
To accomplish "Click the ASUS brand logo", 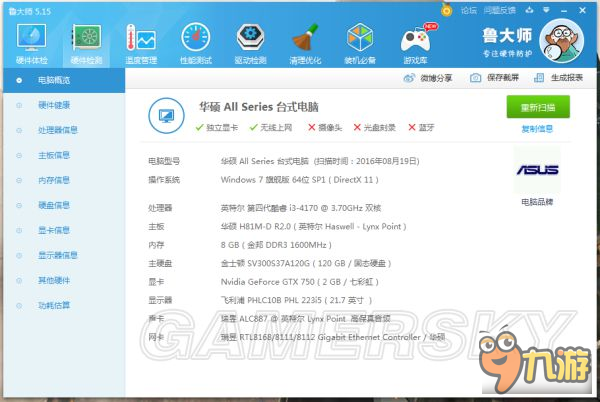I will click(x=537, y=170).
